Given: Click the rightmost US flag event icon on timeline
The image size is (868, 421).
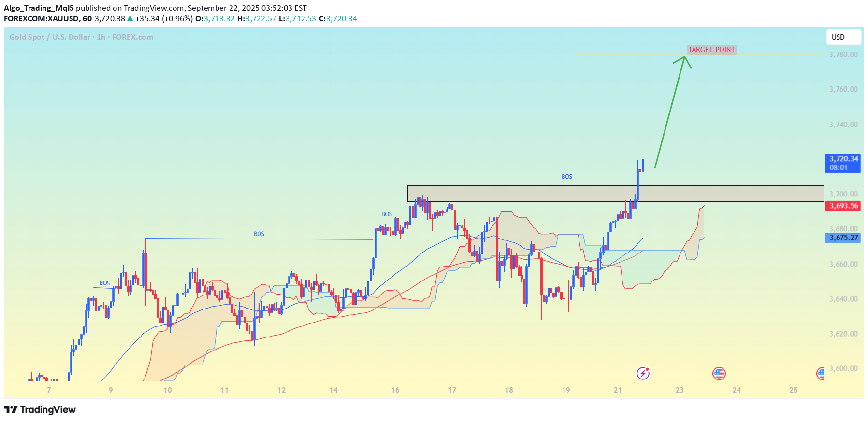Looking at the screenshot, I should click(x=822, y=374).
